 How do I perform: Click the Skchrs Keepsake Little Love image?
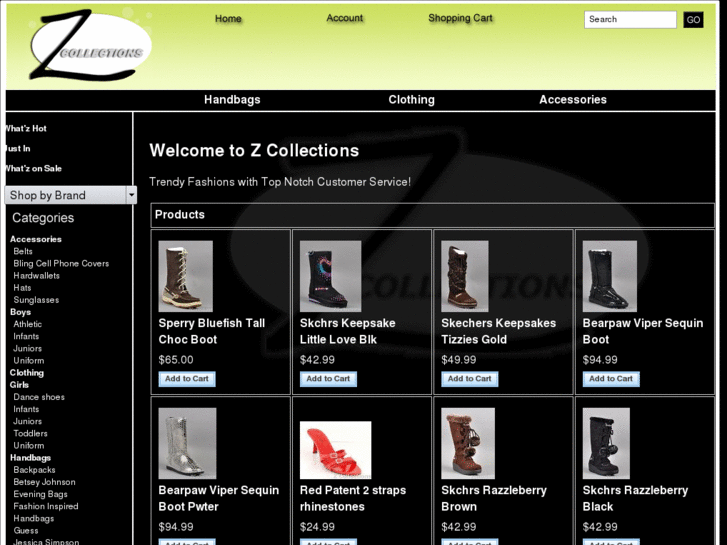(330, 276)
